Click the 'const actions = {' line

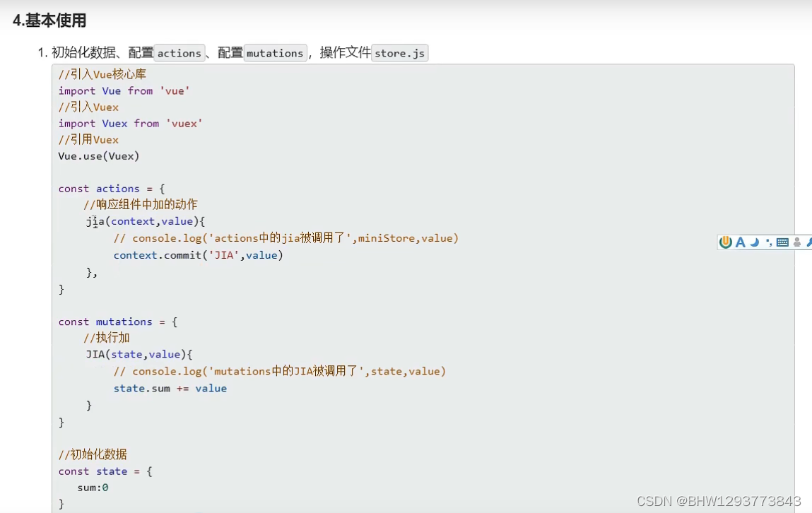click(112, 189)
